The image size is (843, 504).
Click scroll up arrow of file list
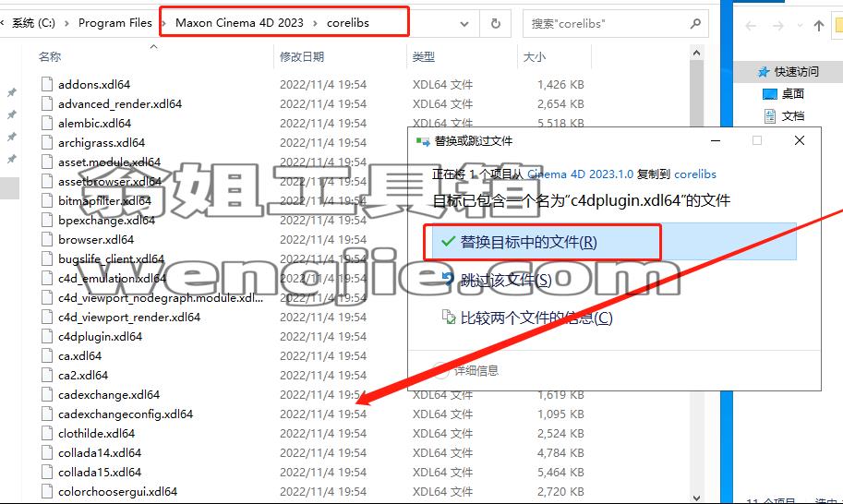[696, 53]
